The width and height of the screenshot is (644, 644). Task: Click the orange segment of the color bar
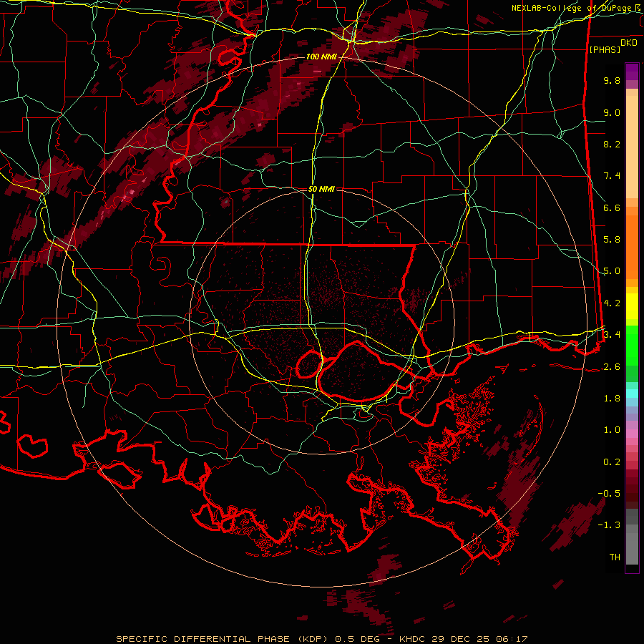(x=632, y=246)
